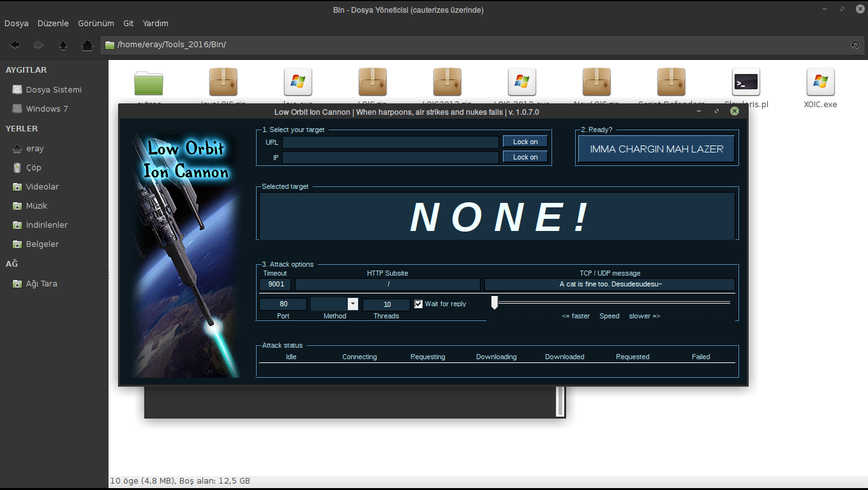The width and height of the screenshot is (868, 490).
Task: Click into the IP input field
Action: [x=391, y=158]
